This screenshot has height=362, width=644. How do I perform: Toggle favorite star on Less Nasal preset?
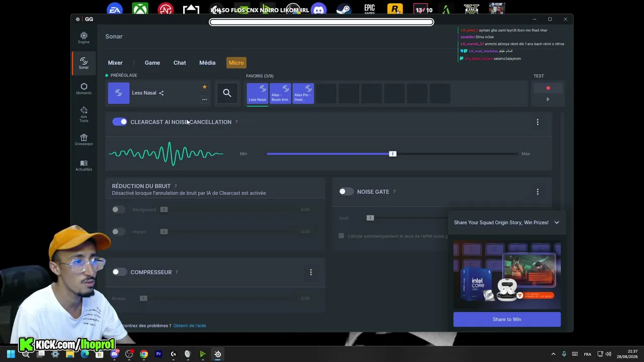204,87
